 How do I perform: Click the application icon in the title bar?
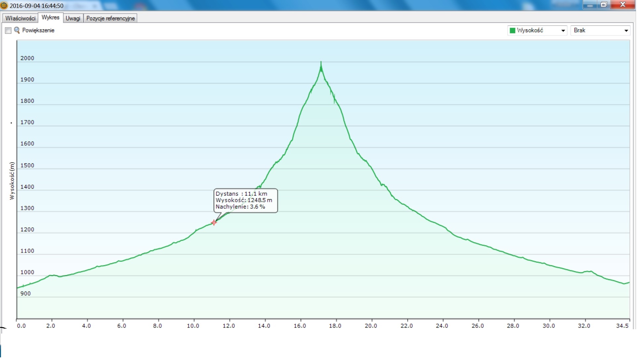4,5
